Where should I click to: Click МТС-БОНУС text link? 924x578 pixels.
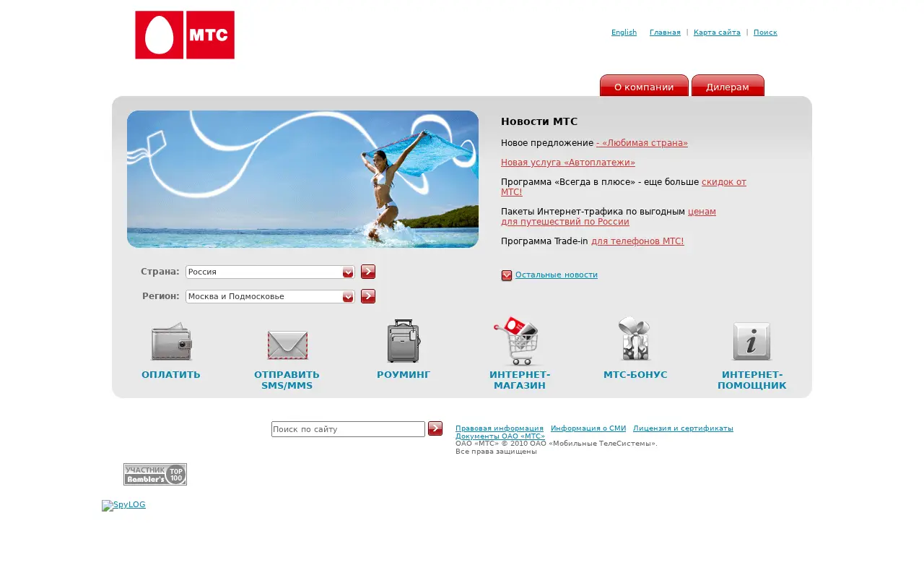[635, 375]
